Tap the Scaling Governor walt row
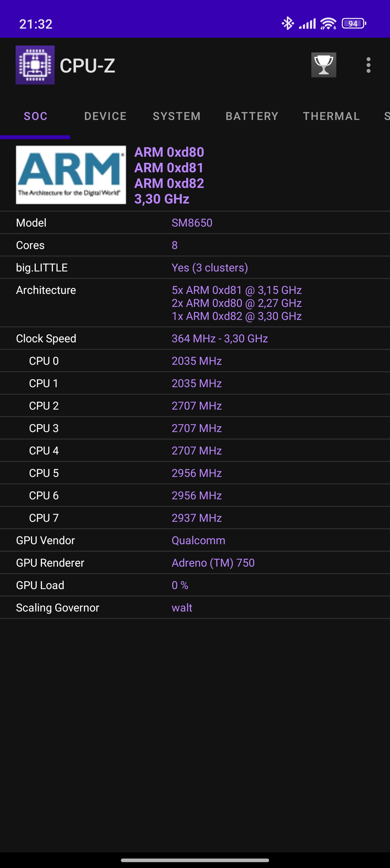390x868 pixels. coord(195,608)
